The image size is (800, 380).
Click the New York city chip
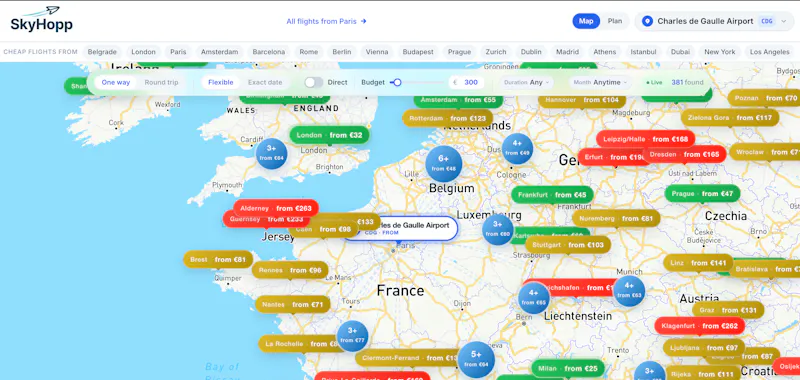point(720,52)
